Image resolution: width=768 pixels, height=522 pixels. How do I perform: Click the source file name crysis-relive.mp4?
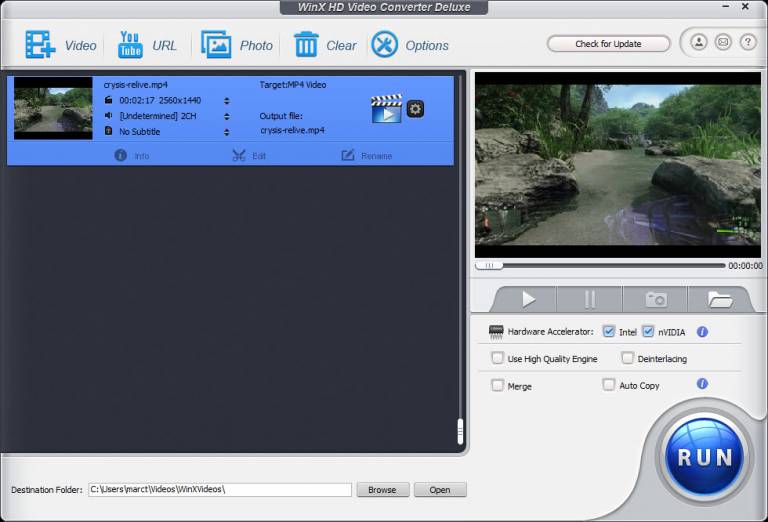(136, 85)
